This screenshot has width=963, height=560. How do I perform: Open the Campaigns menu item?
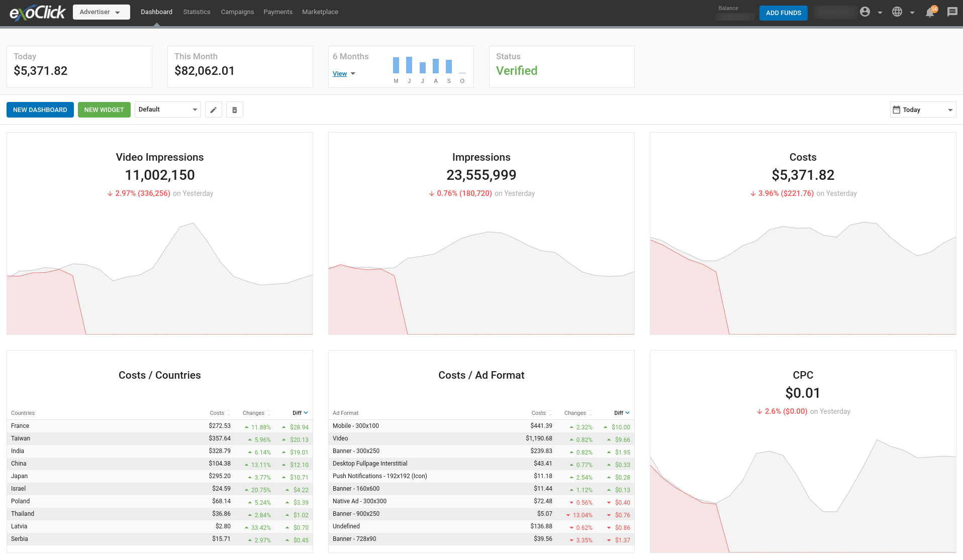click(237, 12)
